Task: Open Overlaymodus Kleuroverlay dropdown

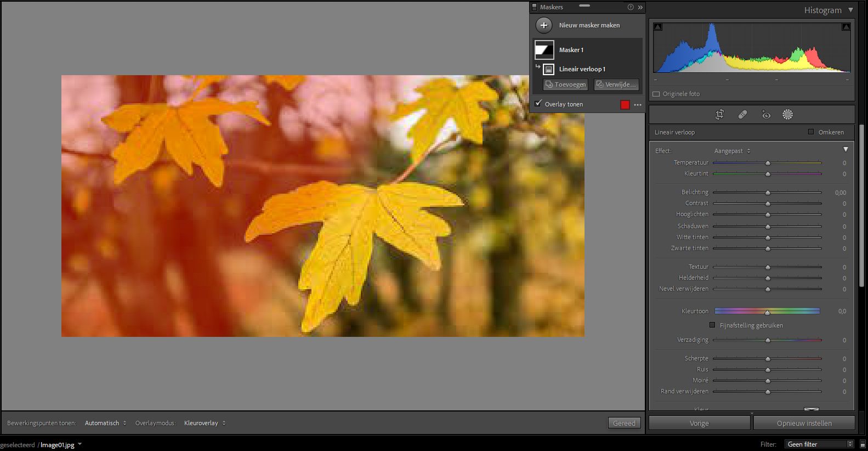Action: [x=205, y=423]
